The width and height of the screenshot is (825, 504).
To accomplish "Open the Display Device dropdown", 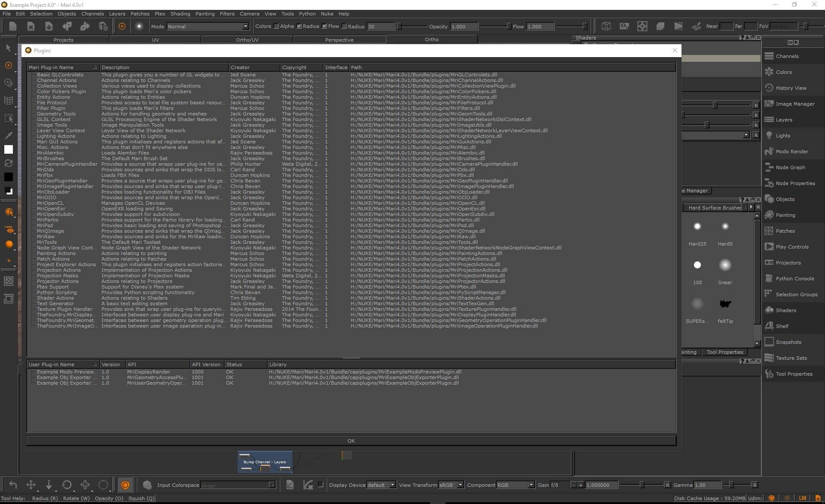I will (381, 485).
